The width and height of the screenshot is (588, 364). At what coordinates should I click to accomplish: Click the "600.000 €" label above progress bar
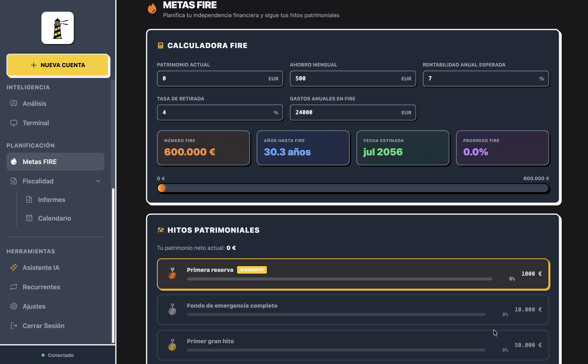point(536,178)
